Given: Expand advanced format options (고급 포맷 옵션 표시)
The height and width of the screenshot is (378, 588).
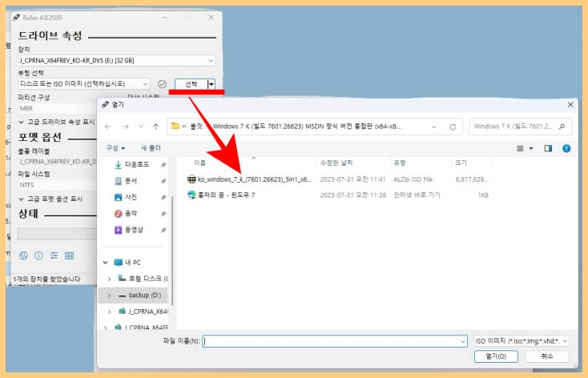Looking at the screenshot, I should [x=50, y=199].
